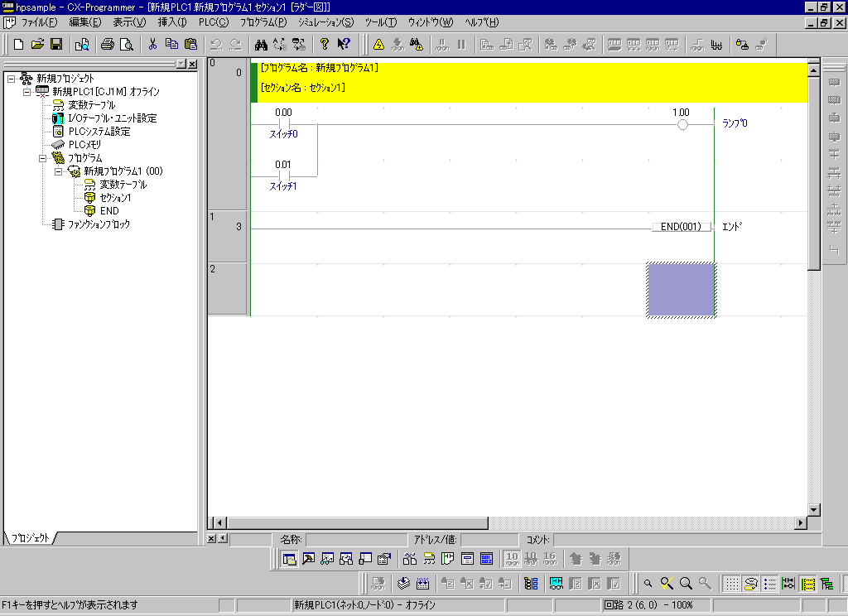Select the END section in the project tree
This screenshot has height=616, width=848.
109,211
